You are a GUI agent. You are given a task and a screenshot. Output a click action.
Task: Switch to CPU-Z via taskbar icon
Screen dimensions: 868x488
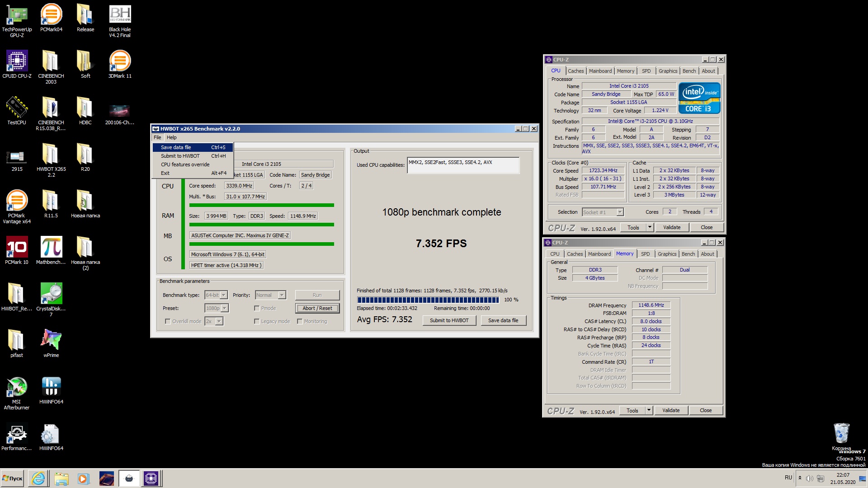[x=151, y=479]
